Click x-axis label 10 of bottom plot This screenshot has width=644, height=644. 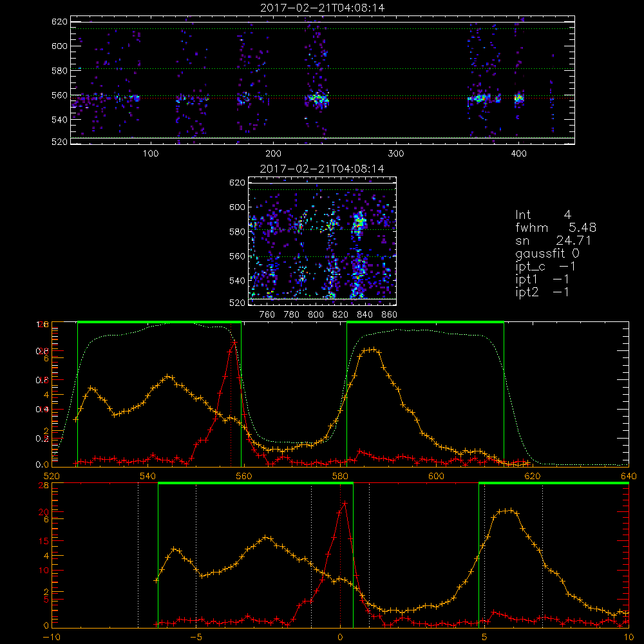(629, 637)
